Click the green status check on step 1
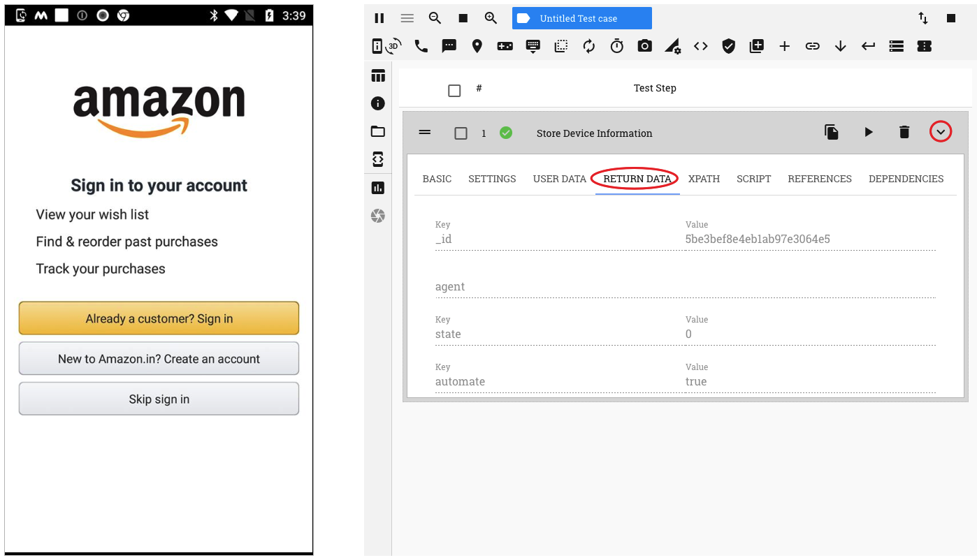Image resolution: width=977 pixels, height=560 pixels. pos(506,133)
